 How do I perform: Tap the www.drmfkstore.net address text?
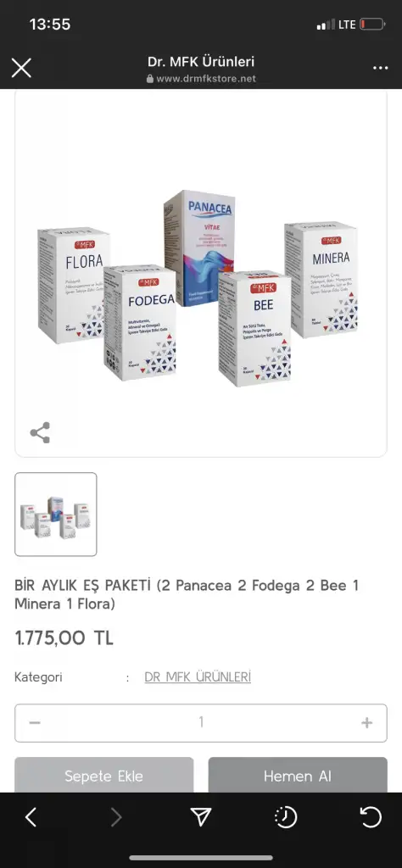[206, 79]
